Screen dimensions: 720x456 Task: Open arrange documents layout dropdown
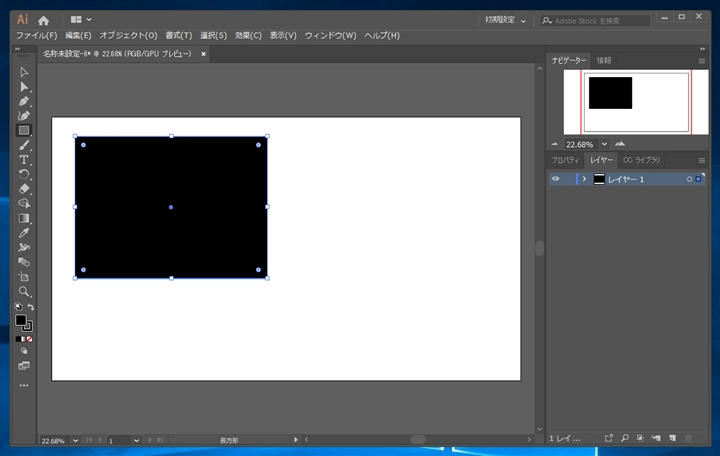pyautogui.click(x=81, y=20)
